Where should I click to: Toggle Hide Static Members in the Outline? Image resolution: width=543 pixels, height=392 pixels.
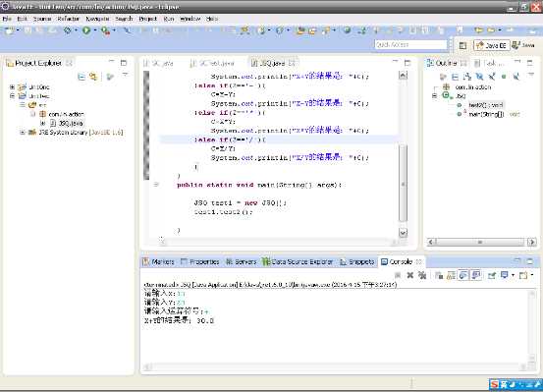[492, 77]
